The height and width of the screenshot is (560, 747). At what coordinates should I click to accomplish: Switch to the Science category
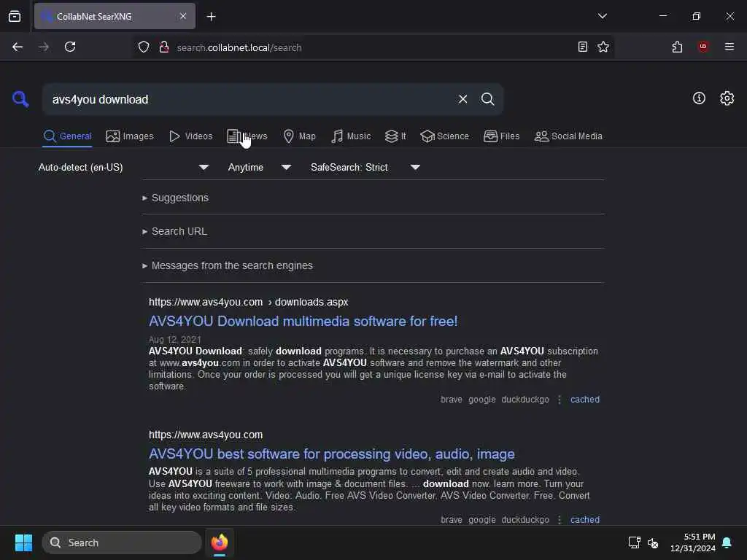[444, 136]
